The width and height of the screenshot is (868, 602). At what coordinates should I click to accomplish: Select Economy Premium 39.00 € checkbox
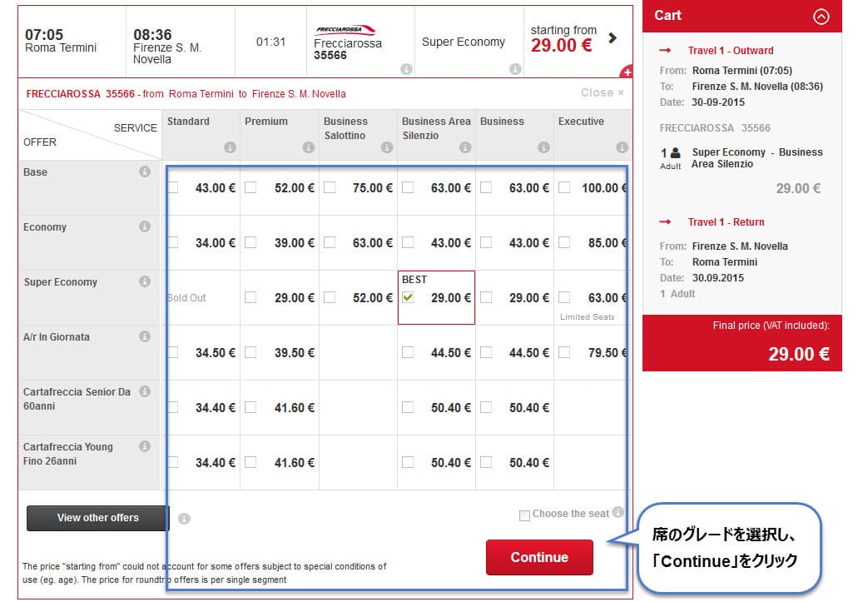[250, 242]
